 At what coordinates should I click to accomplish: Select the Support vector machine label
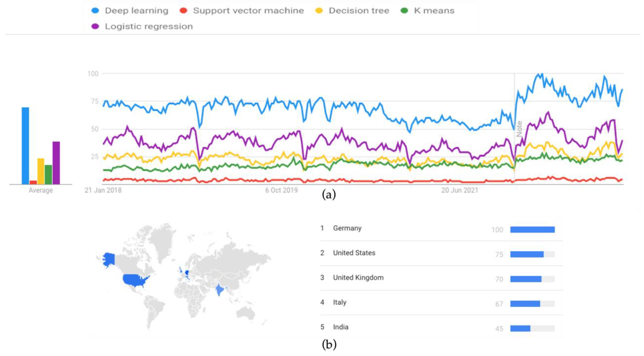coord(248,10)
